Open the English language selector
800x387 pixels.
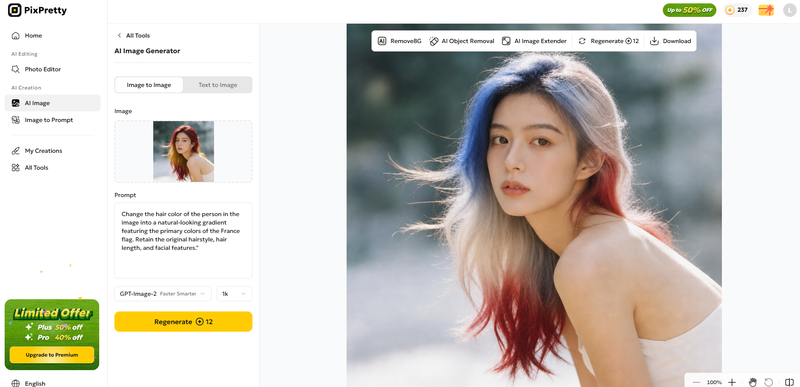tap(35, 383)
